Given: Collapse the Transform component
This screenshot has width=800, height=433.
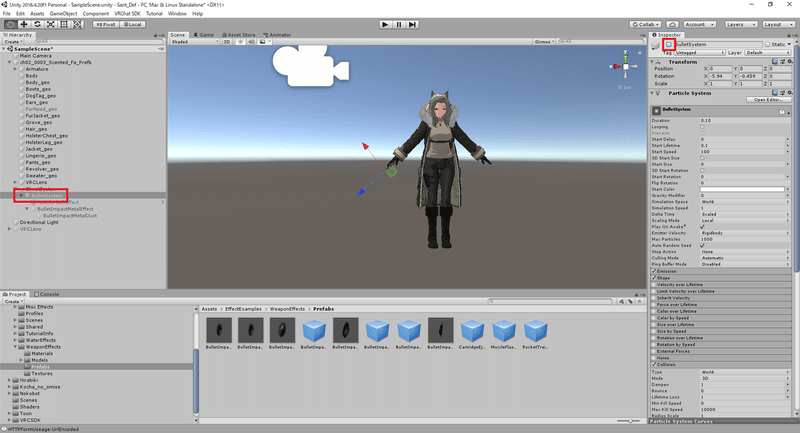Looking at the screenshot, I should [x=652, y=61].
